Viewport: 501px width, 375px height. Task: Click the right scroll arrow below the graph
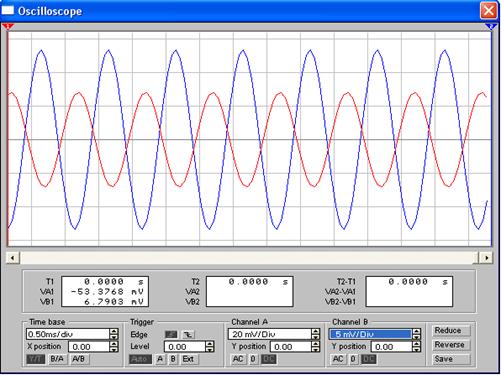coord(486,258)
